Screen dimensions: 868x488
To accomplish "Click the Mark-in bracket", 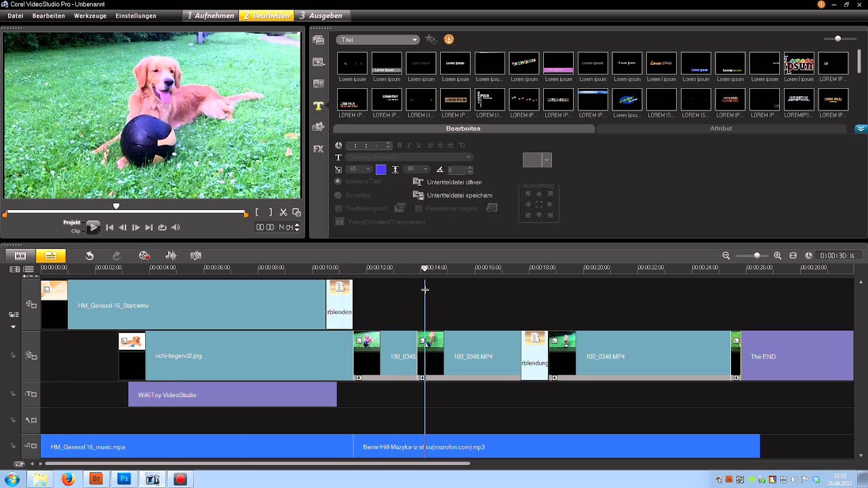I will [257, 212].
